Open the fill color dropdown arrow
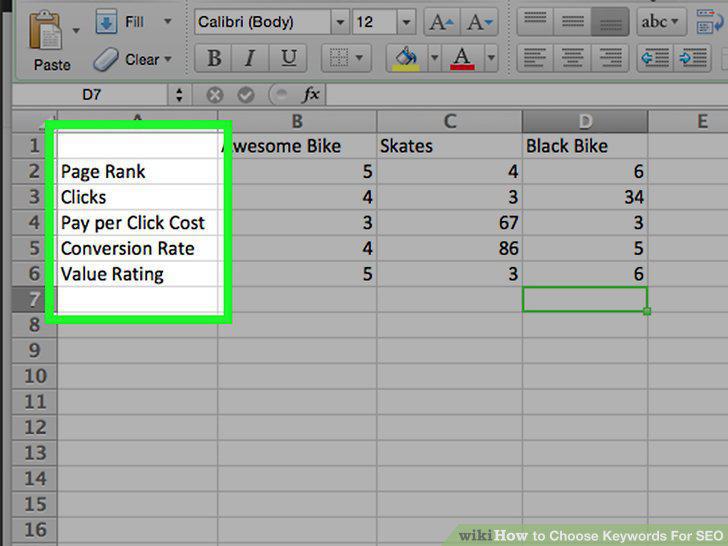The width and height of the screenshot is (728, 546). (435, 58)
